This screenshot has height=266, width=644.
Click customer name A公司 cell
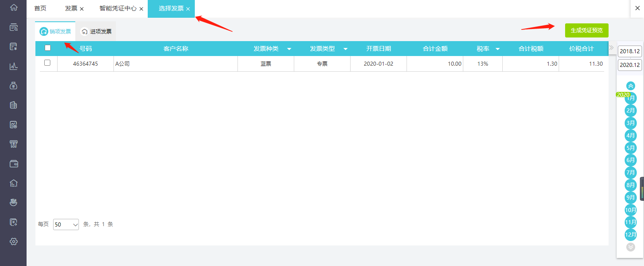point(175,64)
